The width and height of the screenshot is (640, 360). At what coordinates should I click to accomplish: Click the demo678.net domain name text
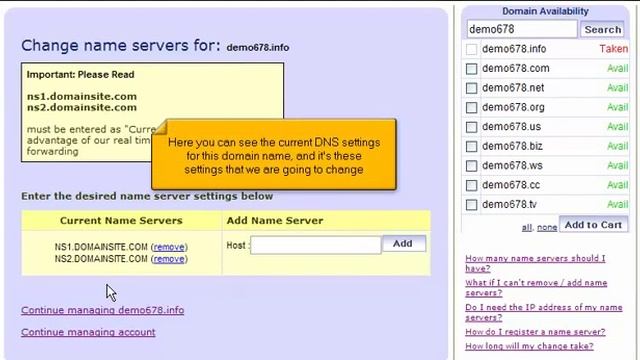coord(513,88)
